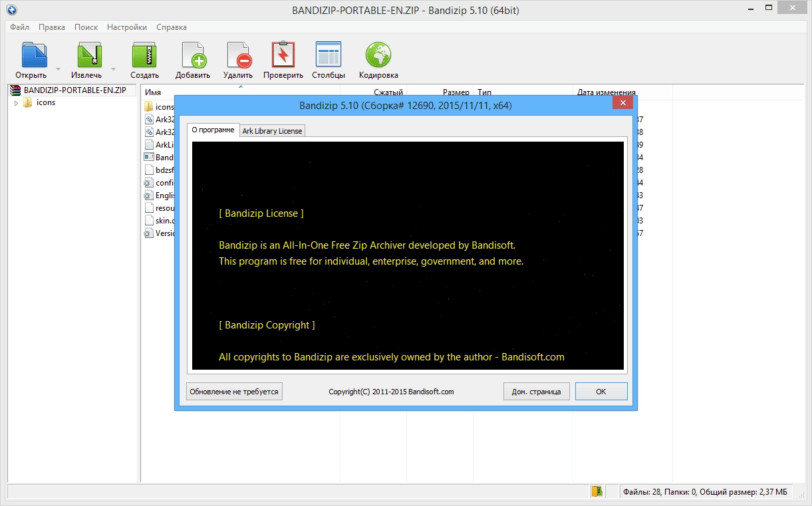812x506 pixels.
Task: Click the Band application file icon in list
Action: [x=149, y=157]
